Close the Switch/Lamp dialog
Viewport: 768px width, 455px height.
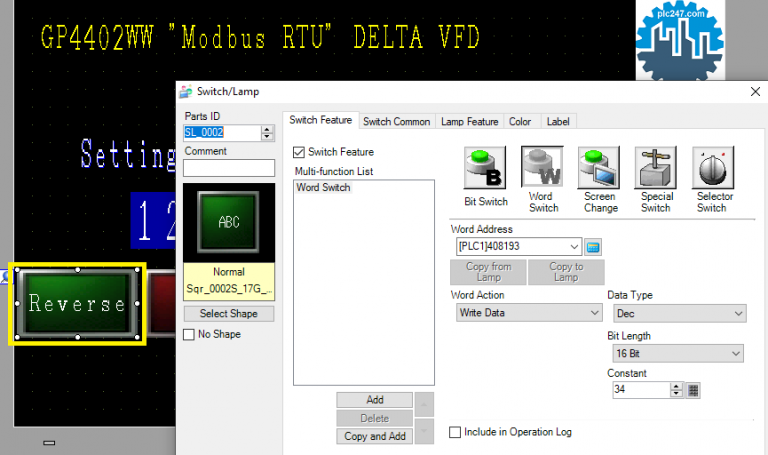coord(755,92)
